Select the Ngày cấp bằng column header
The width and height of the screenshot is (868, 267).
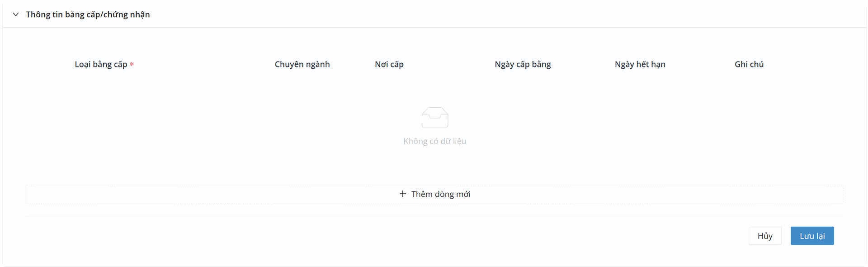tap(523, 64)
